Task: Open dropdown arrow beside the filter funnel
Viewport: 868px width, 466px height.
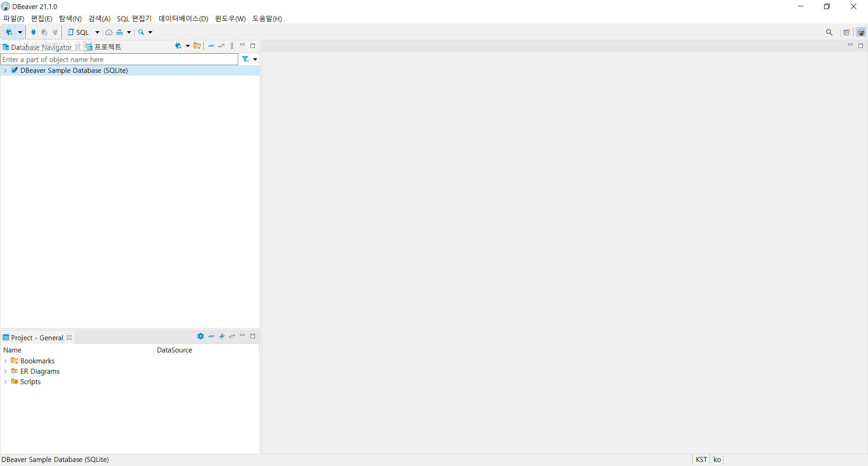Action: [255, 59]
